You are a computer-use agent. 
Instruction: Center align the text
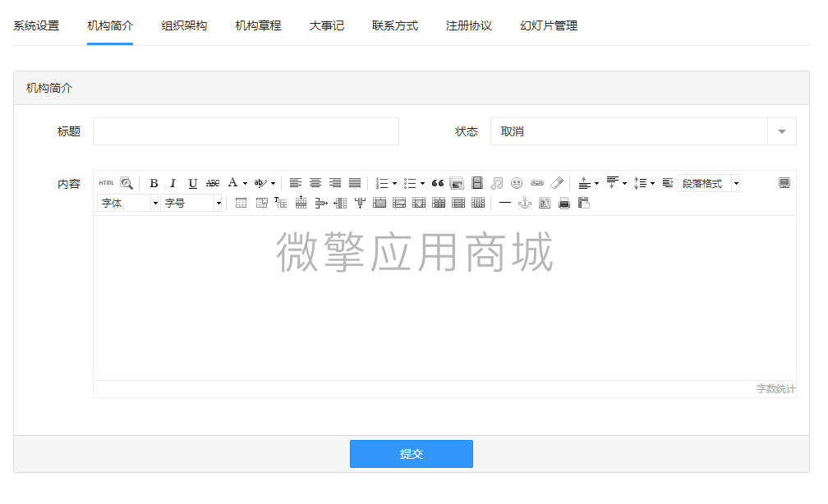pos(315,183)
